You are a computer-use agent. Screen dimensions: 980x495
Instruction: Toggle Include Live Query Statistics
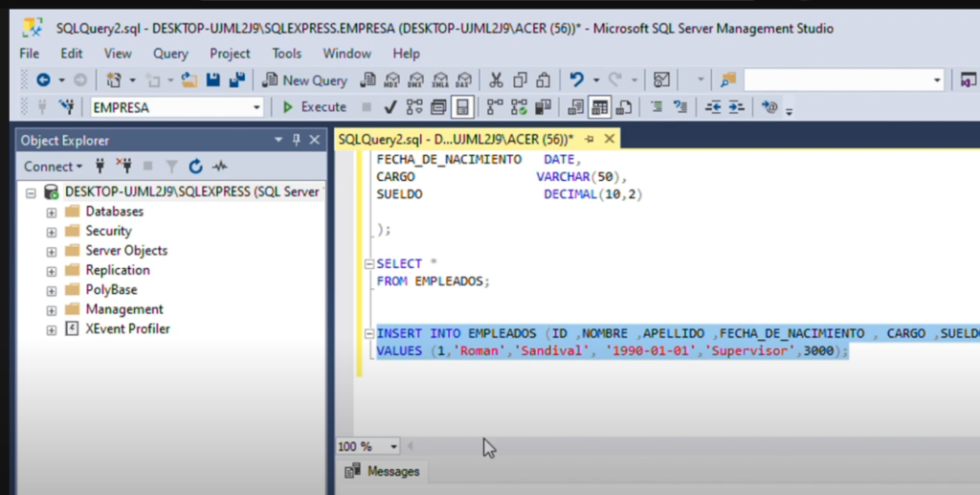coord(519,107)
